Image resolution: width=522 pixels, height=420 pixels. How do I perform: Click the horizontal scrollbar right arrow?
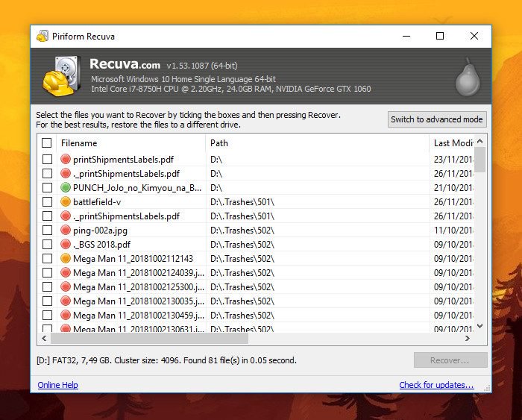(x=468, y=339)
